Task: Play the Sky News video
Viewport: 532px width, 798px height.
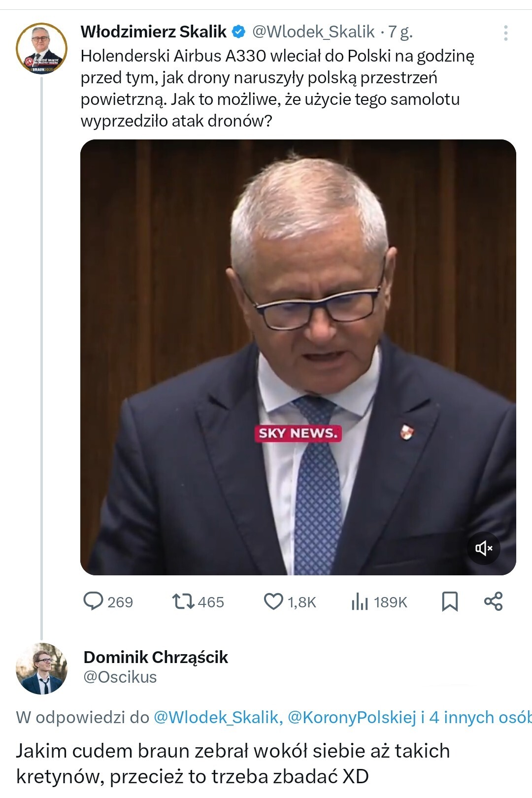Action: [x=298, y=357]
